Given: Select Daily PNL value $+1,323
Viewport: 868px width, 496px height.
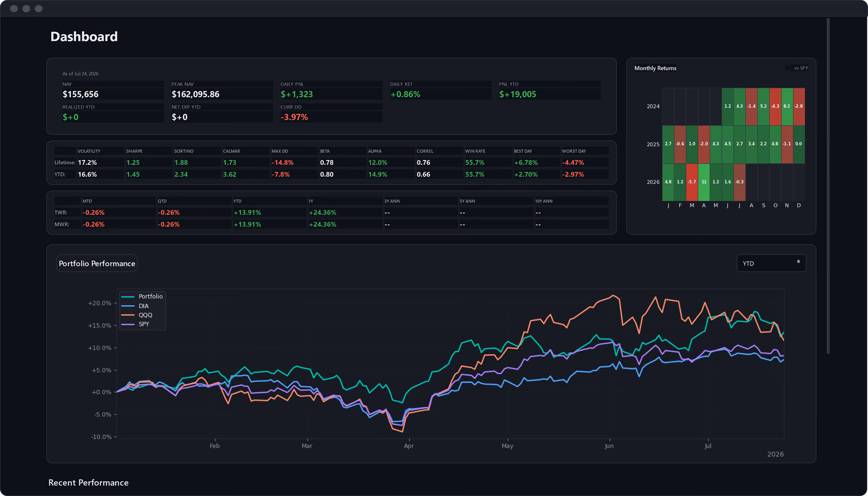Looking at the screenshot, I should [x=297, y=94].
